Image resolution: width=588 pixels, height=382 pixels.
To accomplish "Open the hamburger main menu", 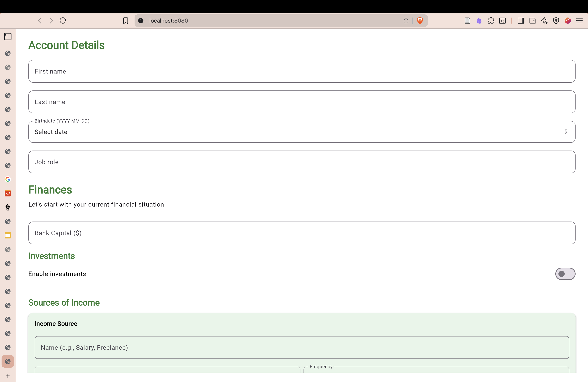I will pyautogui.click(x=579, y=20).
